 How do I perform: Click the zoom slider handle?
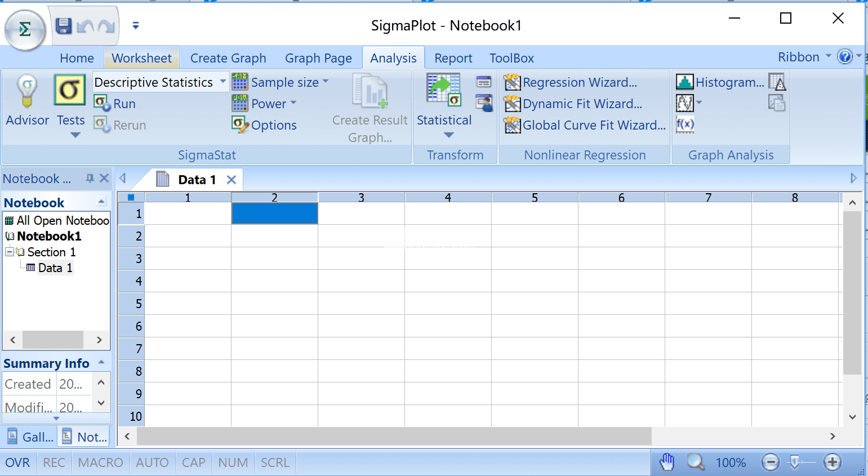click(x=794, y=462)
